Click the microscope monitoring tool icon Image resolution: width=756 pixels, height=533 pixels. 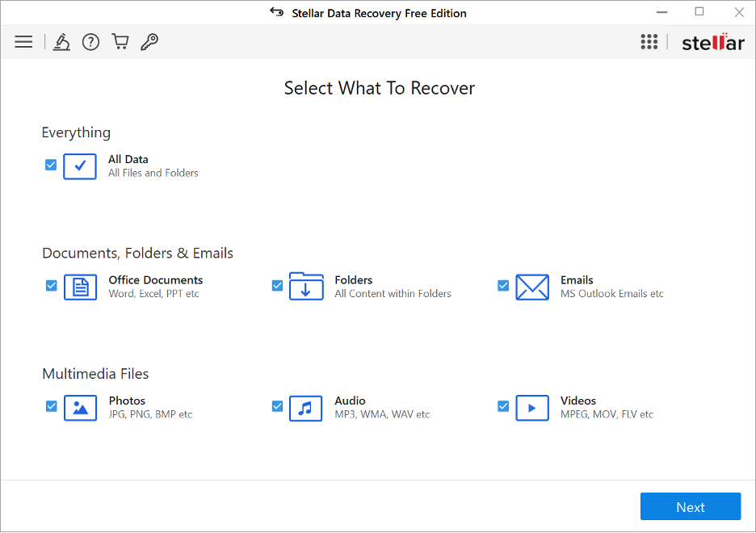[61, 42]
